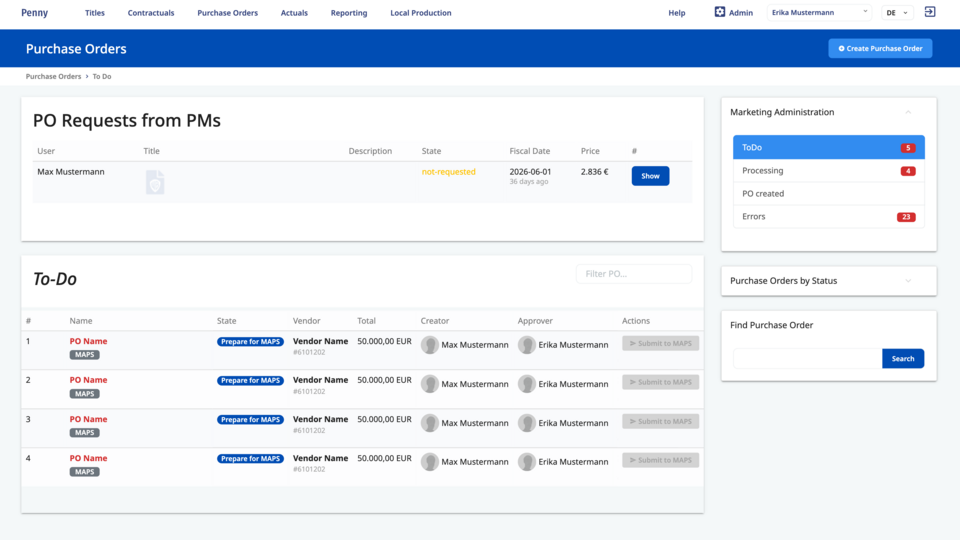Screen dimensions: 960x540
Task: Click the fiscal date 2026-06-01
Action: click(x=530, y=171)
